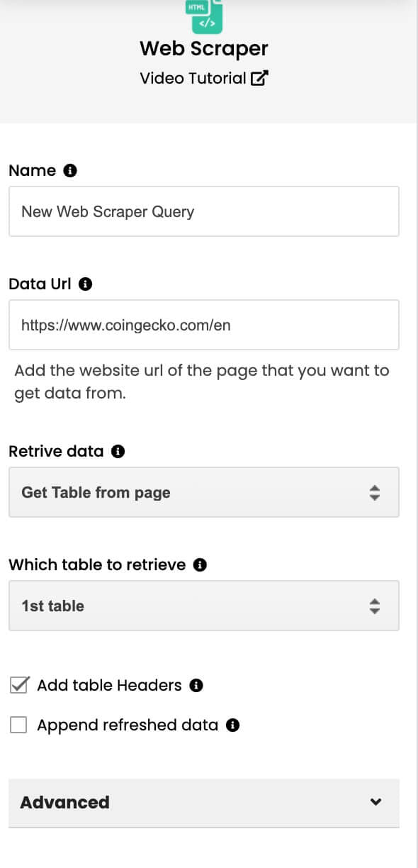
Task: Click the Append refreshed data label text
Action: pos(128,725)
